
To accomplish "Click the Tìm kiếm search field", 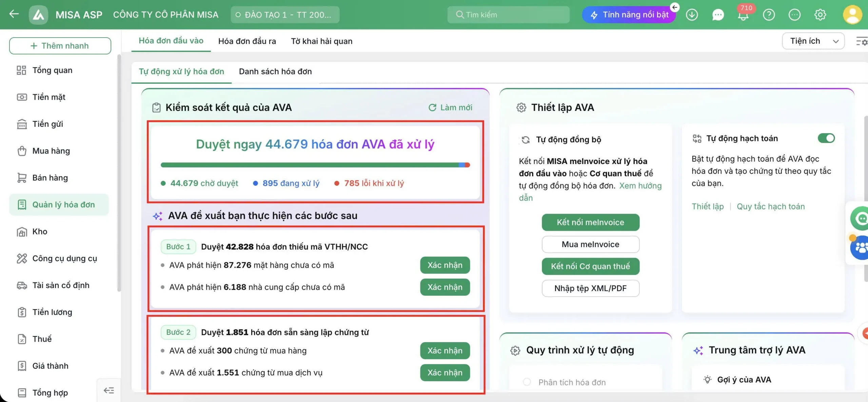I will click(x=508, y=15).
